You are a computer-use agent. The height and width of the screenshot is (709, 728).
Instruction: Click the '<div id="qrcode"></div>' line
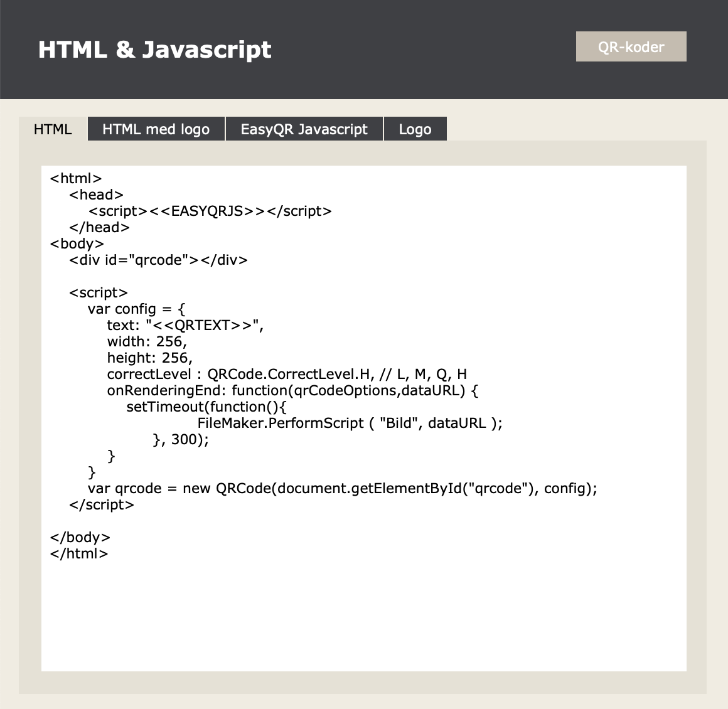coord(158,260)
